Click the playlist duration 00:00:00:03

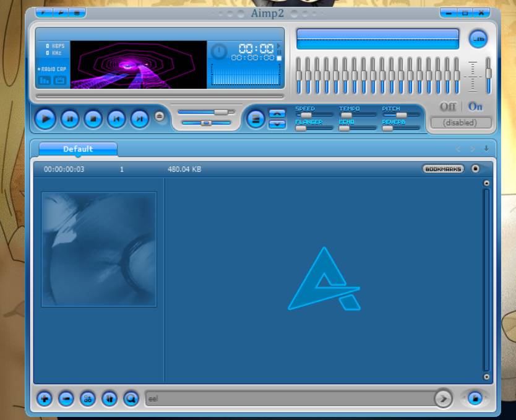64,169
